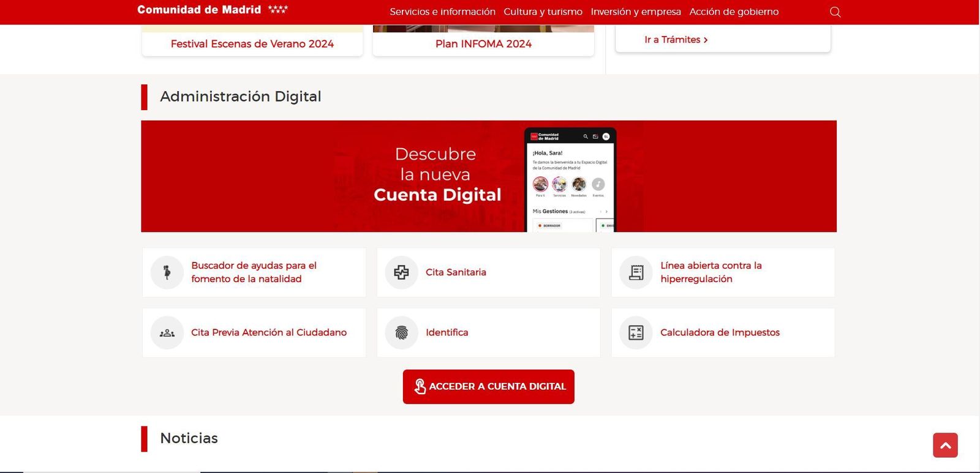The width and height of the screenshot is (980, 473).
Task: Open Cultura y turismo menu
Action: pyautogui.click(x=543, y=12)
